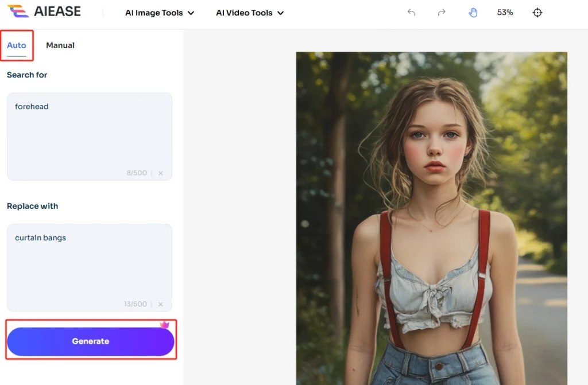The image size is (588, 385).
Task: Open the AI Image Tools dropdown
Action: coord(160,12)
